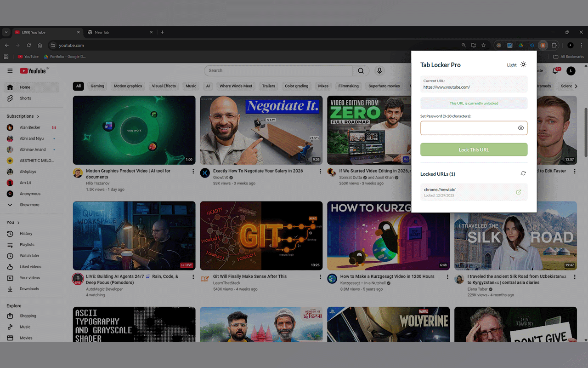Click the browser Home button
588x368 pixels.
(40, 45)
